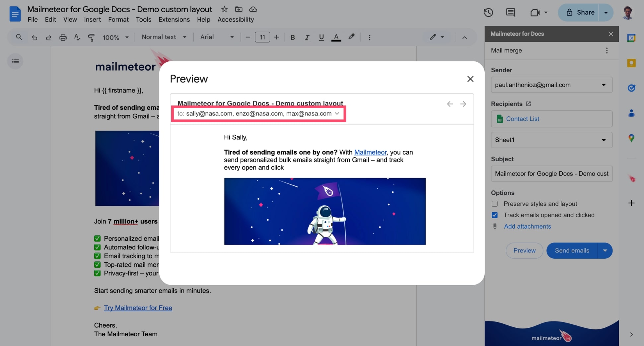Open Google Keep side panel icon
This screenshot has height=346, width=644.
pyautogui.click(x=631, y=63)
